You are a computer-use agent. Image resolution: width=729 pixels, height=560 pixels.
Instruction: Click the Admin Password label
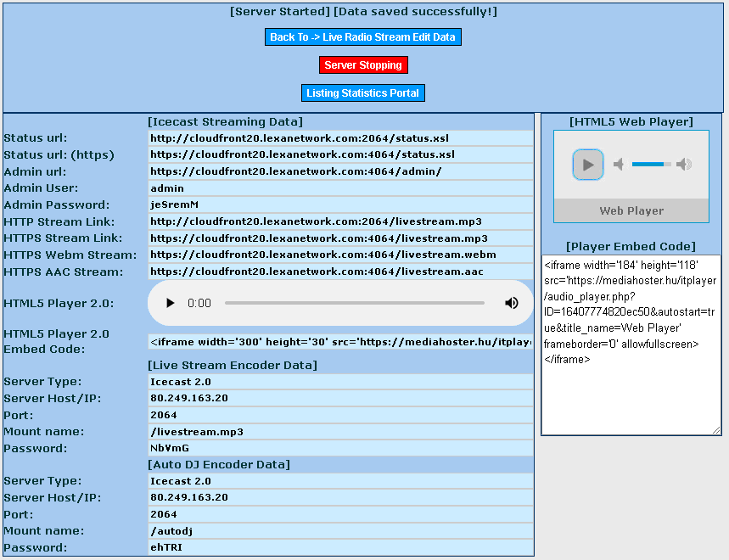click(x=57, y=205)
